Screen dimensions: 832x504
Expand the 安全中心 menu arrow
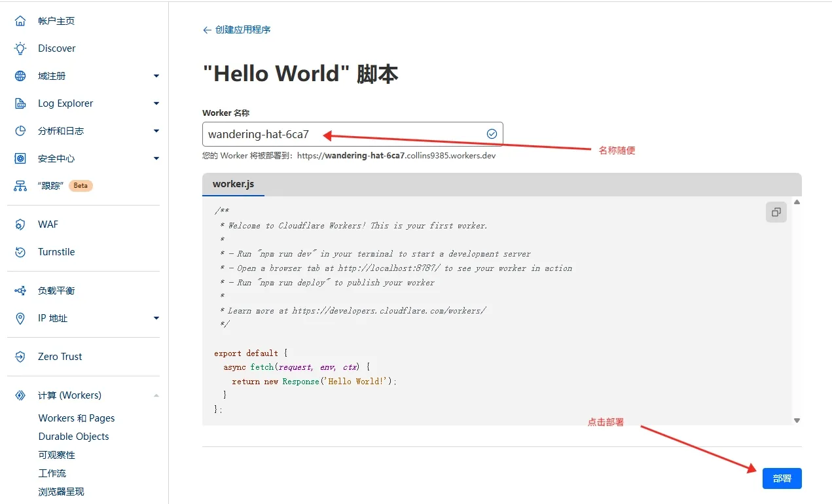(156, 158)
